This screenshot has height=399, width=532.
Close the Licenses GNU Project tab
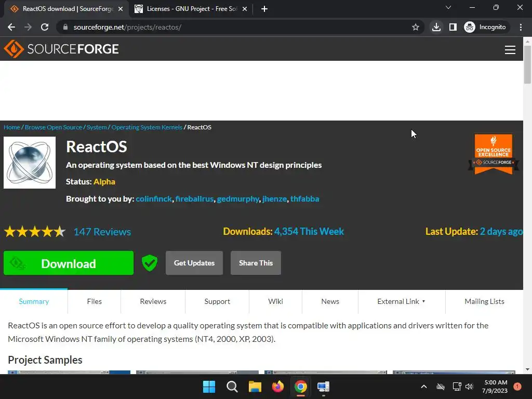coord(245,9)
